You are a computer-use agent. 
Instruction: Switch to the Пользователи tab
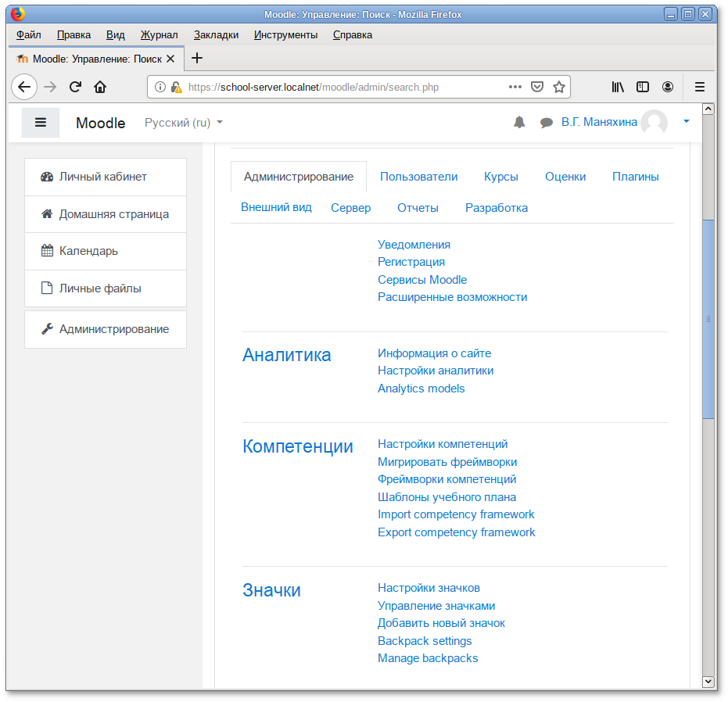[x=419, y=177]
